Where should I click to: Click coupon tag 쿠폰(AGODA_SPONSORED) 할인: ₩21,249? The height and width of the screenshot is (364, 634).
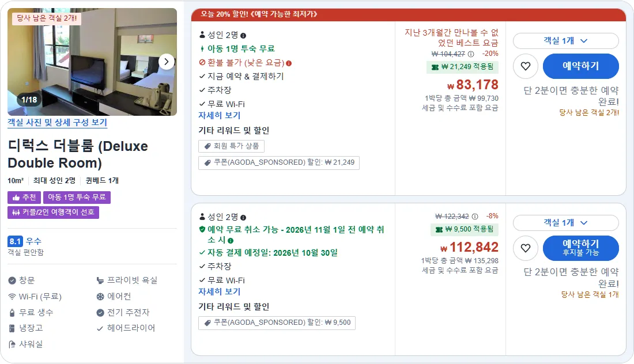[x=279, y=163]
